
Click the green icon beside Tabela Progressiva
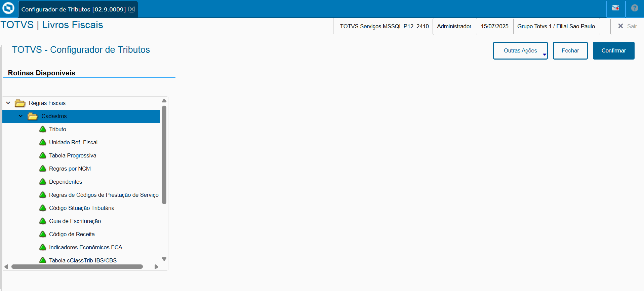pos(43,155)
